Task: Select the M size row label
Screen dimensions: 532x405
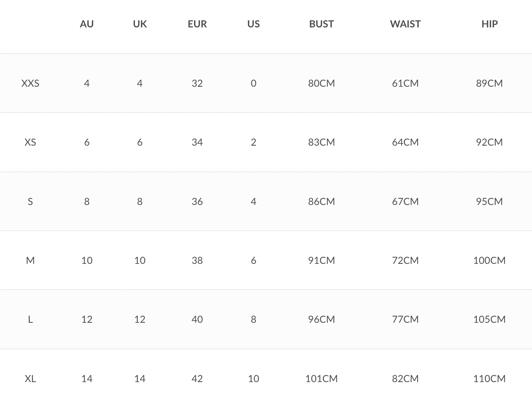Action: coord(30,261)
